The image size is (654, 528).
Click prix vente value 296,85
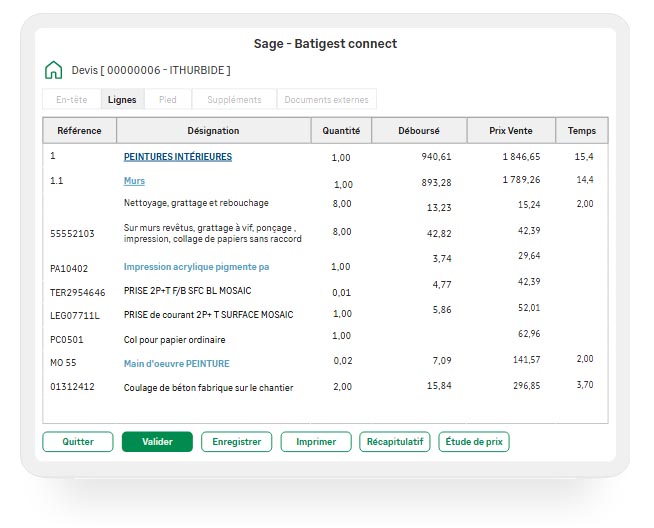(526, 386)
